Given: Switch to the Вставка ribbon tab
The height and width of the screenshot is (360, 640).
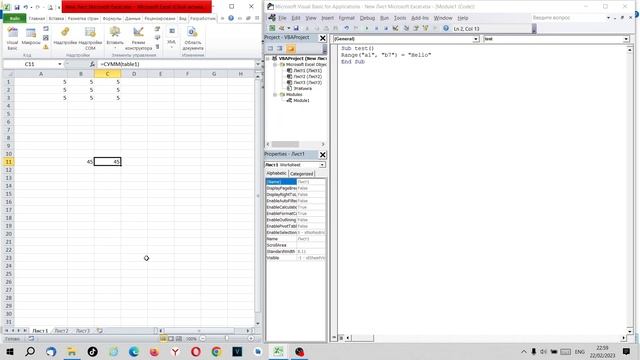Looking at the screenshot, I should tap(56, 18).
